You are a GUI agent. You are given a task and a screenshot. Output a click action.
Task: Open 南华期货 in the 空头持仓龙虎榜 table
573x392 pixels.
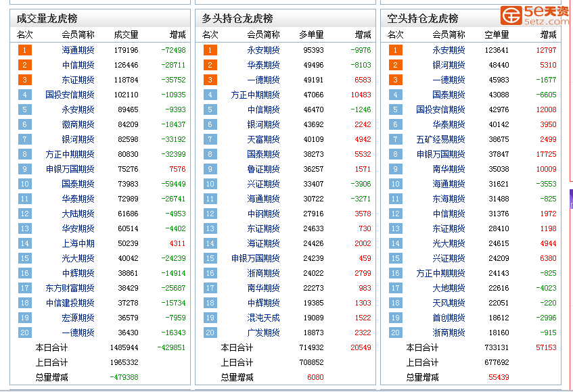(x=449, y=170)
